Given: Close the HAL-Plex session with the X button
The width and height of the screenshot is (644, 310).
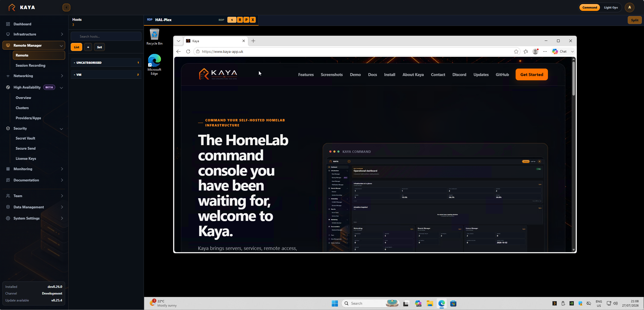Looking at the screenshot, I should pos(253,20).
